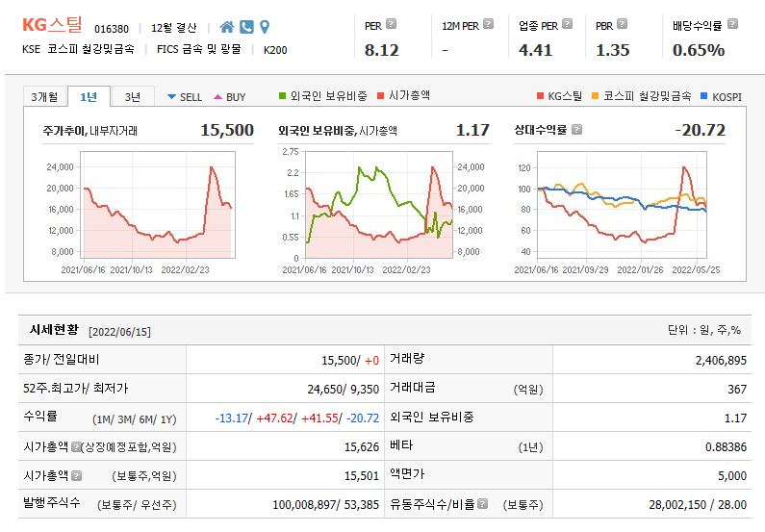Click the 외국인 보유비중 chart

pyautogui.click(x=378, y=205)
